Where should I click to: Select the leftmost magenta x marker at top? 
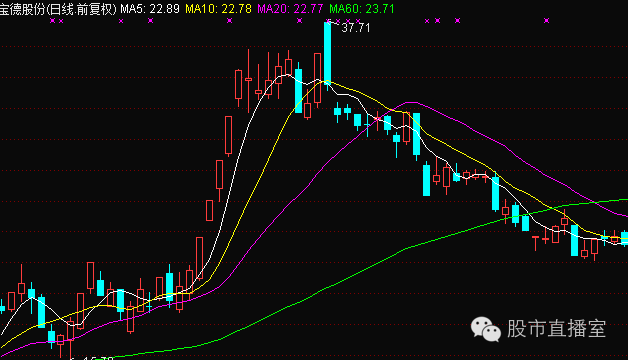click(x=52, y=20)
